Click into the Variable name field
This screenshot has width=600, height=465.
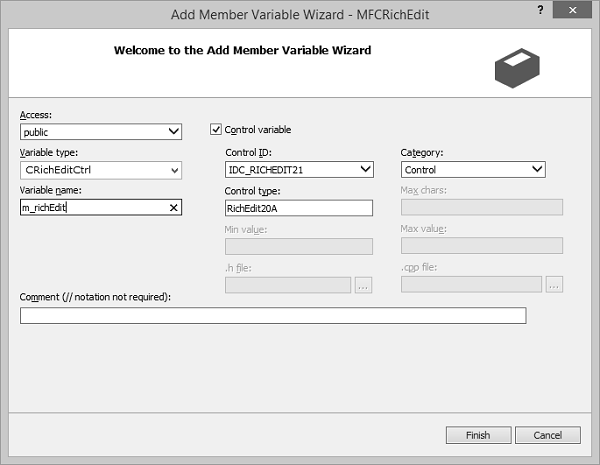pos(90,208)
